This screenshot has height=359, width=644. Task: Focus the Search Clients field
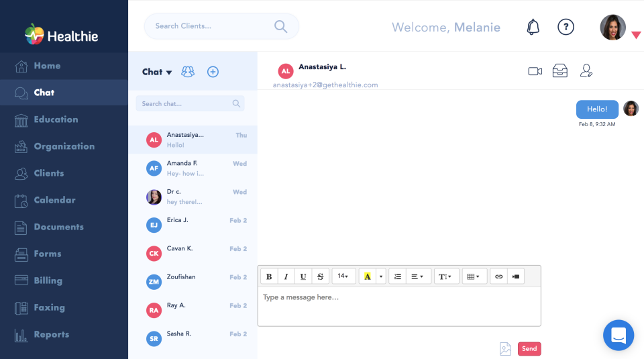click(221, 26)
